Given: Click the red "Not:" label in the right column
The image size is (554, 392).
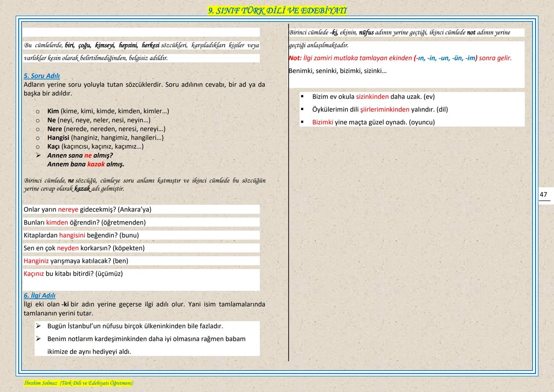Looking at the screenshot, I should tap(295, 58).
